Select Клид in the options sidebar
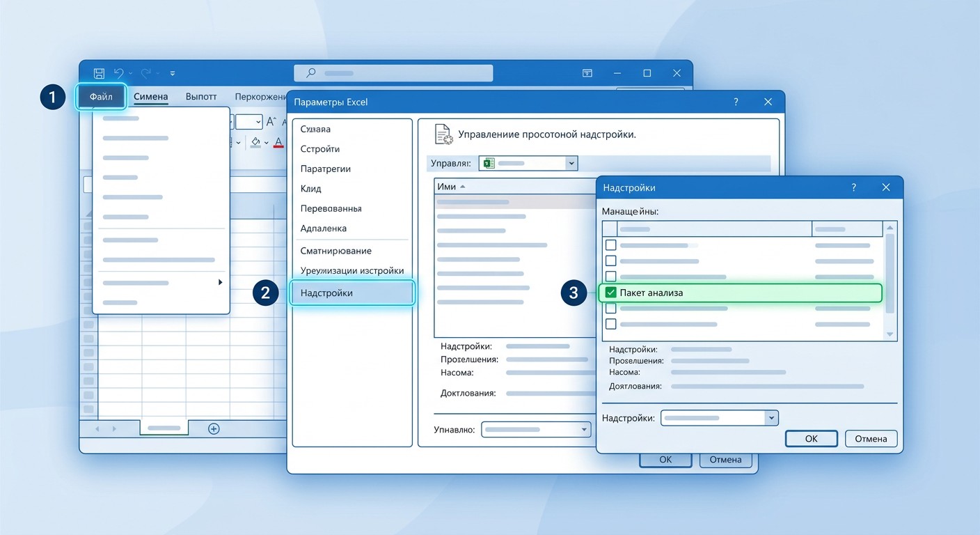This screenshot has width=980, height=535. 311,189
